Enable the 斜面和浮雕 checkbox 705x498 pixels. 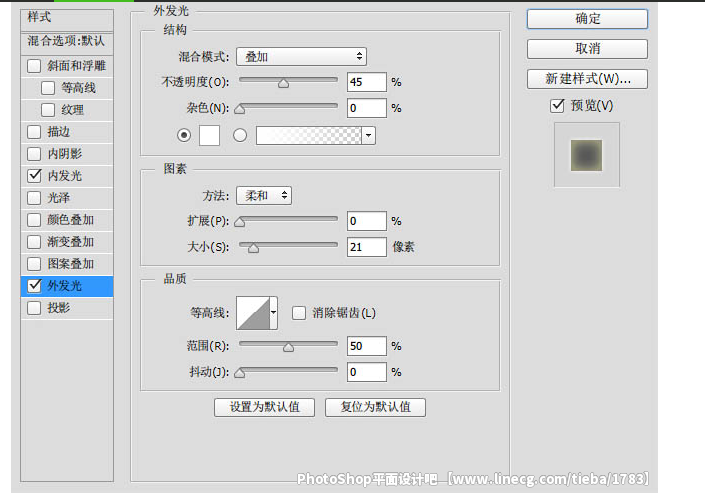click(35, 66)
